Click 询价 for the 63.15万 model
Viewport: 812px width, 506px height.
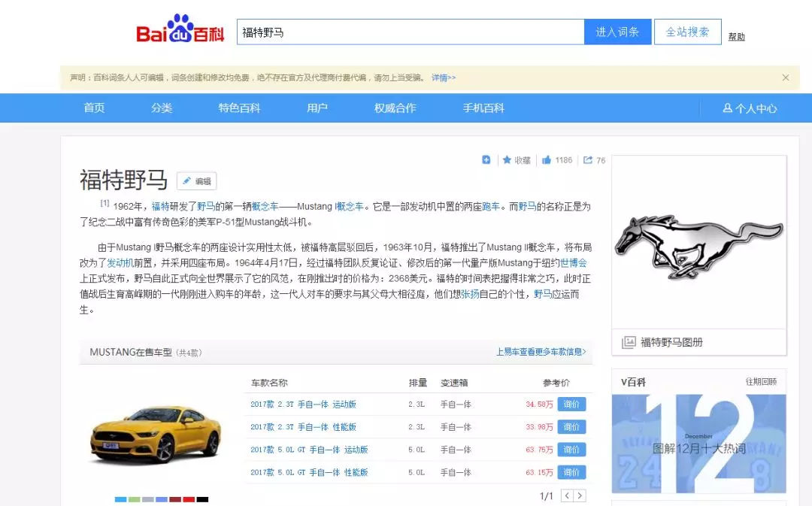571,472
